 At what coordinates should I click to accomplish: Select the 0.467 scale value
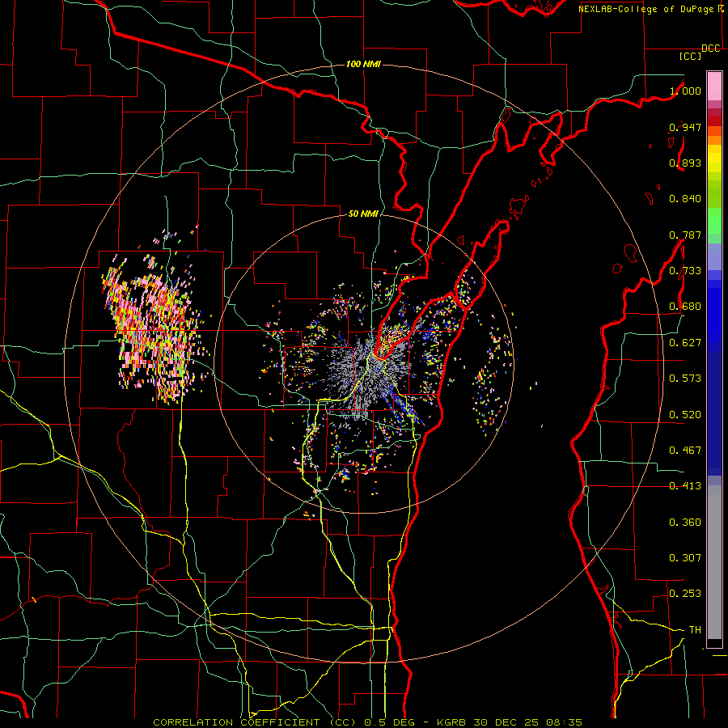(685, 451)
